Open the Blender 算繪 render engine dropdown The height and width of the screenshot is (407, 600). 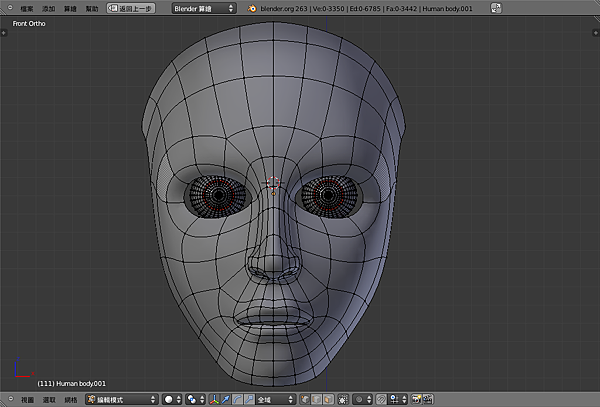pyautogui.click(x=203, y=8)
